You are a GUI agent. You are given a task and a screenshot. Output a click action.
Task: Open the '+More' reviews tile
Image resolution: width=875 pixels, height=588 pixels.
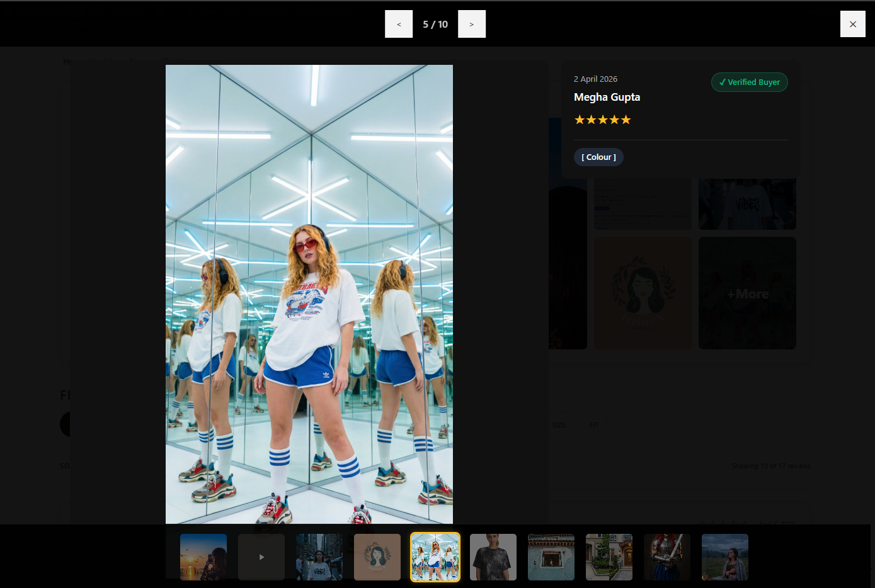point(746,293)
